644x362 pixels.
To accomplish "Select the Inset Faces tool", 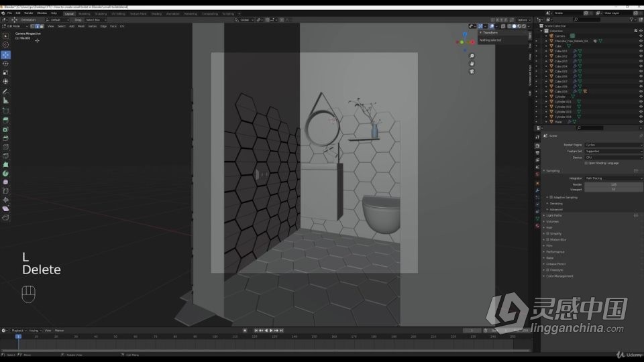I will pos(5,129).
